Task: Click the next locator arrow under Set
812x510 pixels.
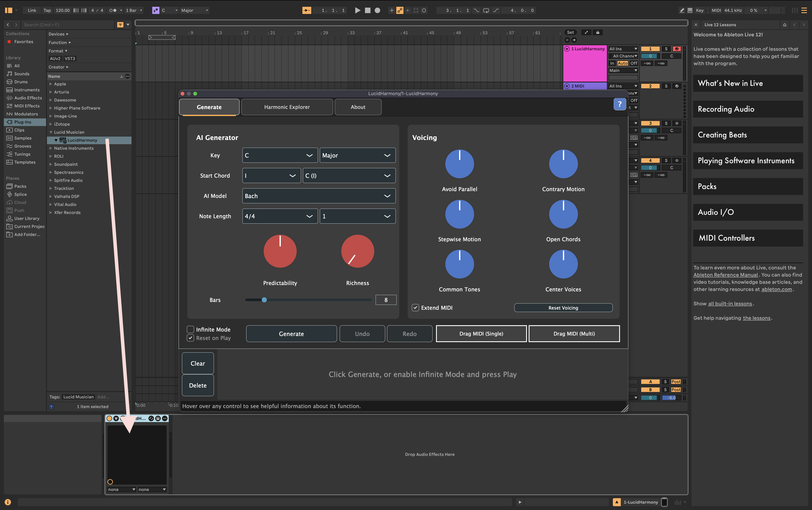Action: pos(574,40)
